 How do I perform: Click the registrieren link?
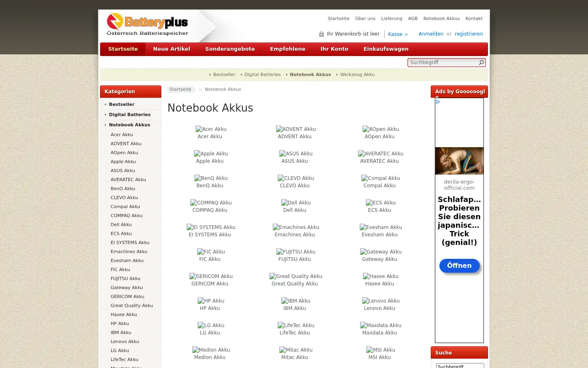[x=469, y=34]
